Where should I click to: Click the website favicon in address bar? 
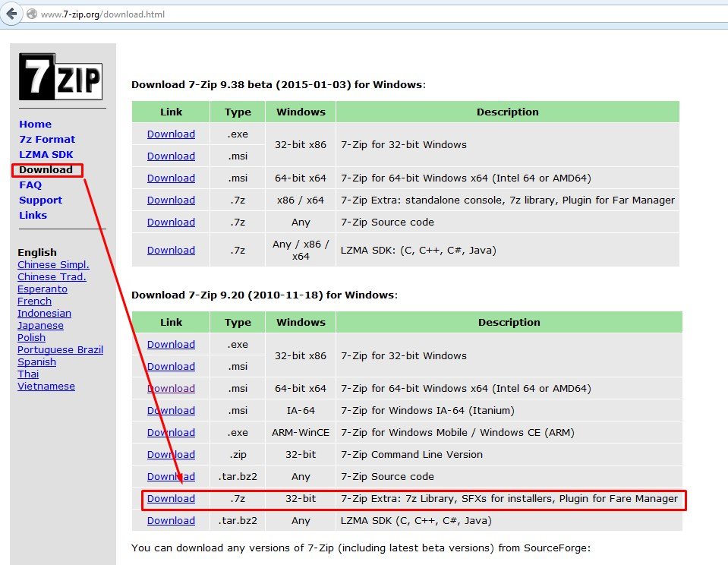click(x=30, y=13)
